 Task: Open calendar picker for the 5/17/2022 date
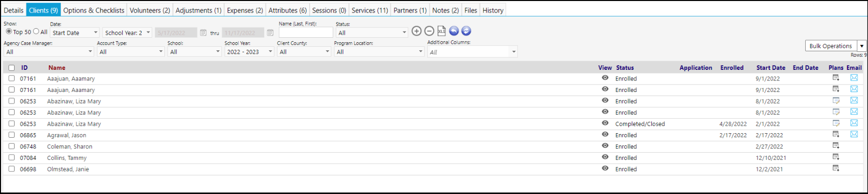pos(203,33)
